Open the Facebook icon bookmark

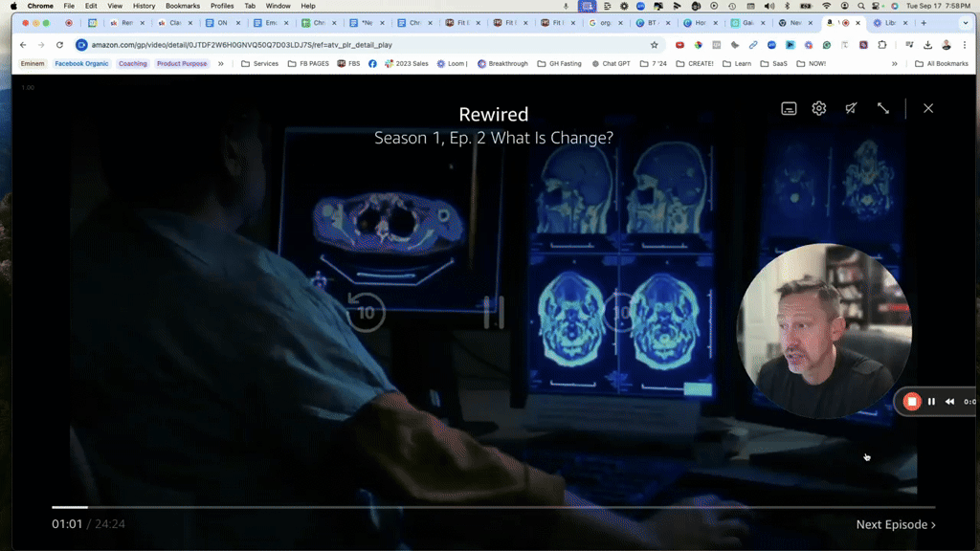tap(372, 64)
